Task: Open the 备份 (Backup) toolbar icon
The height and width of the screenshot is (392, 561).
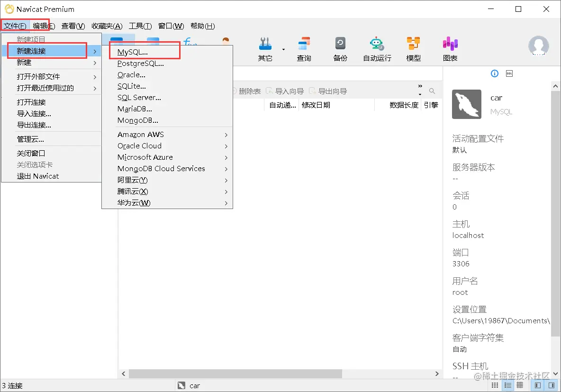Action: (340, 49)
